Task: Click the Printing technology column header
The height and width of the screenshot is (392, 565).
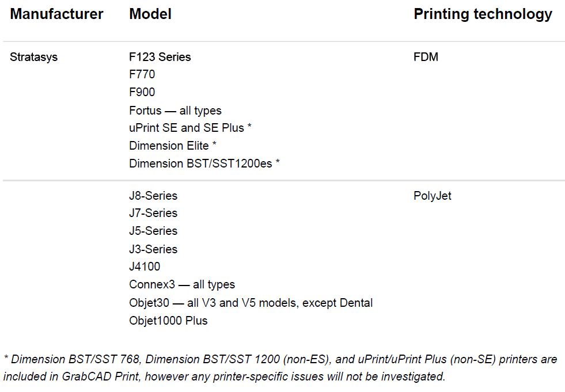Action: pos(483,14)
